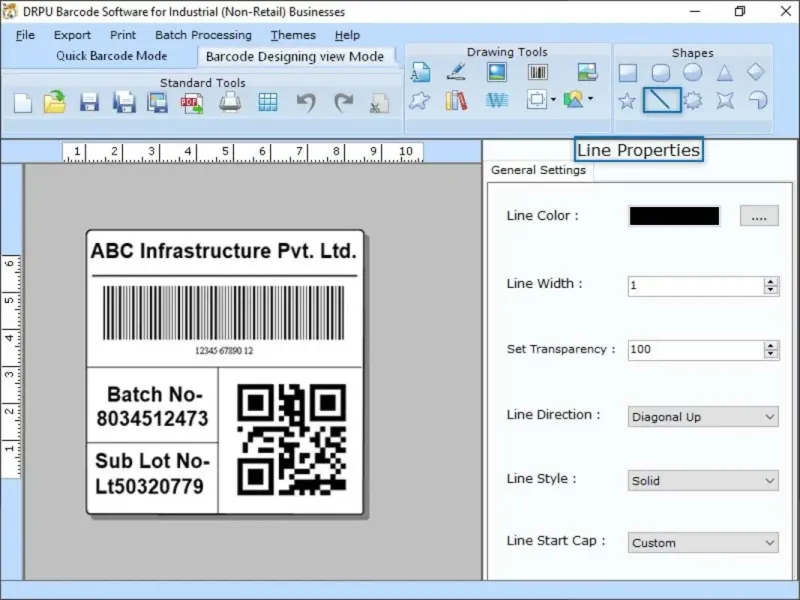Increase Line Width using up arrow
This screenshot has height=600, width=800.
point(771,281)
